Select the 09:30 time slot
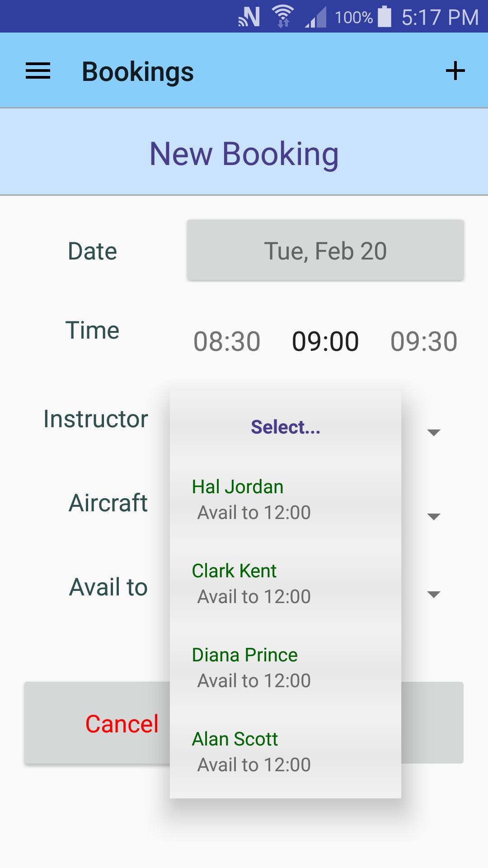 click(424, 341)
